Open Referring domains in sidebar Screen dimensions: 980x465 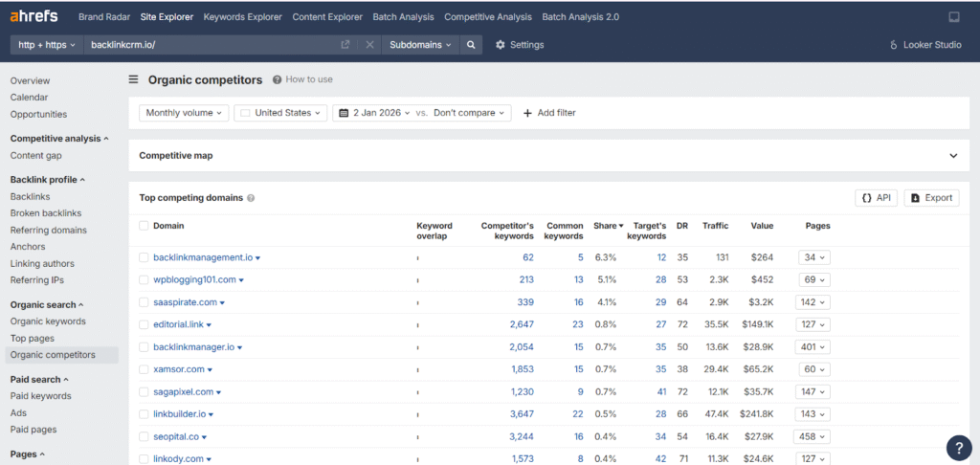click(48, 230)
